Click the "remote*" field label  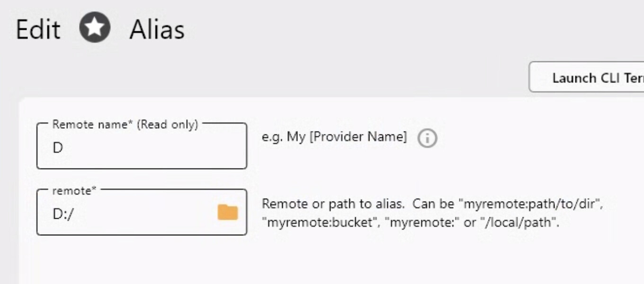coord(74,191)
